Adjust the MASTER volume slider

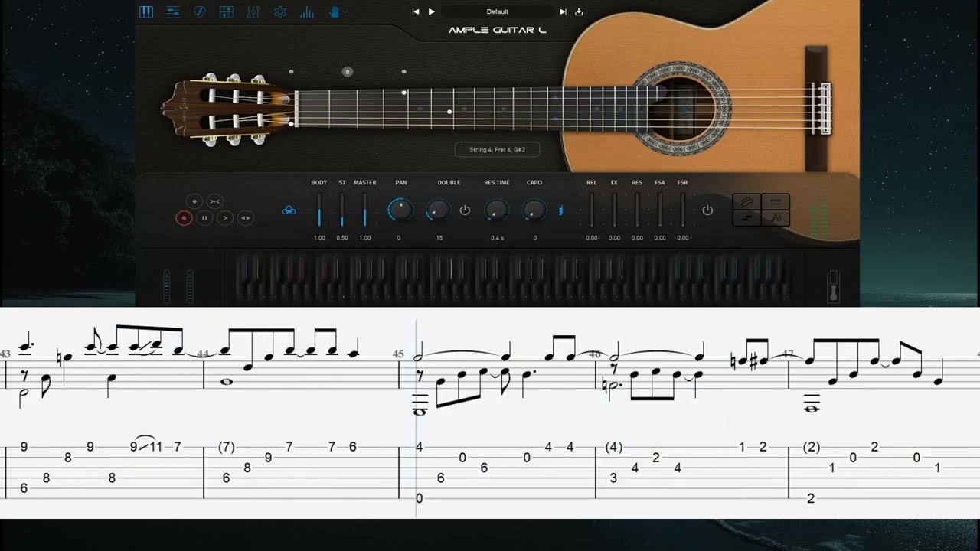365,209
